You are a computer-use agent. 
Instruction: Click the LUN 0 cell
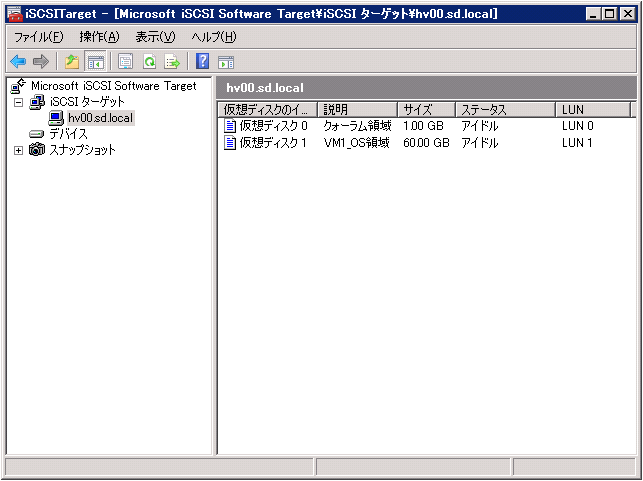[x=578, y=125]
